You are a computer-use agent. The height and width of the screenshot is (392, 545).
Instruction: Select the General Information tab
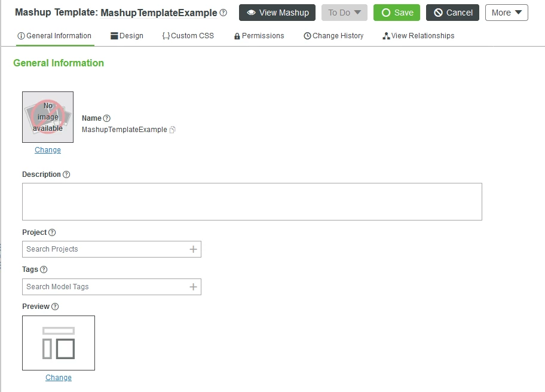(54, 35)
